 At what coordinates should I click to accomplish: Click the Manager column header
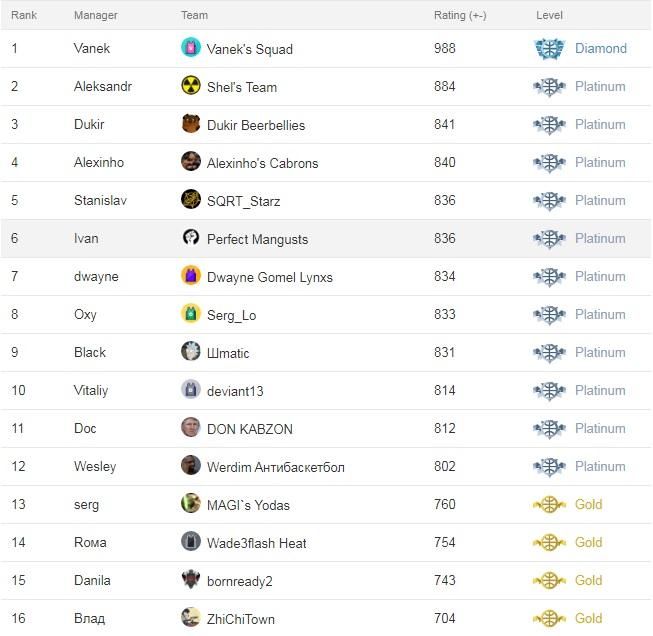pyautogui.click(x=95, y=15)
